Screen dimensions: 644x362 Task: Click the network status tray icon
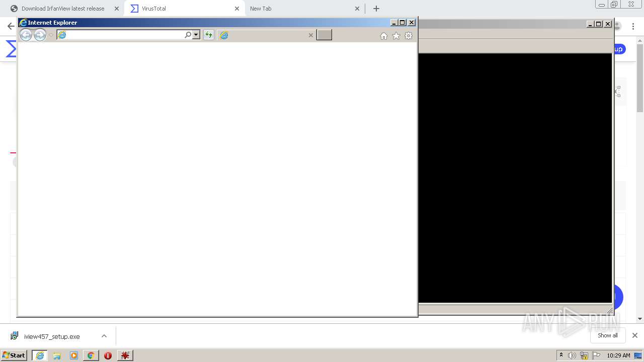[584, 355]
